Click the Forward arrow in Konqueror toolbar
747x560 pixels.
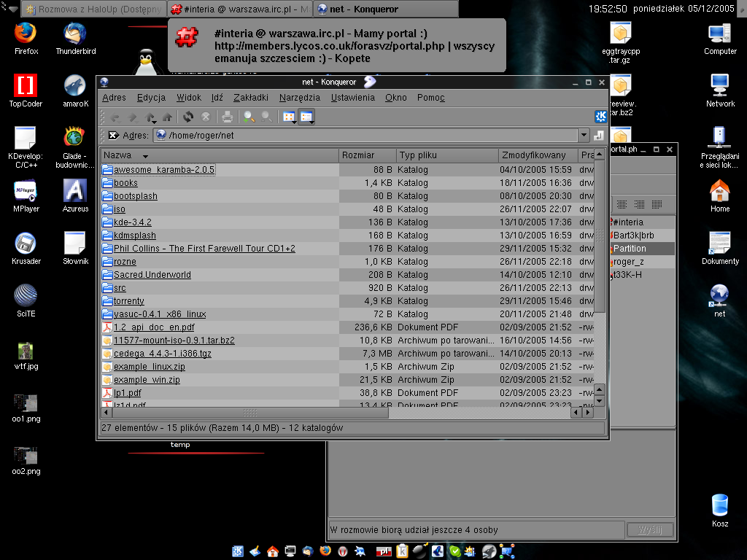click(x=133, y=117)
